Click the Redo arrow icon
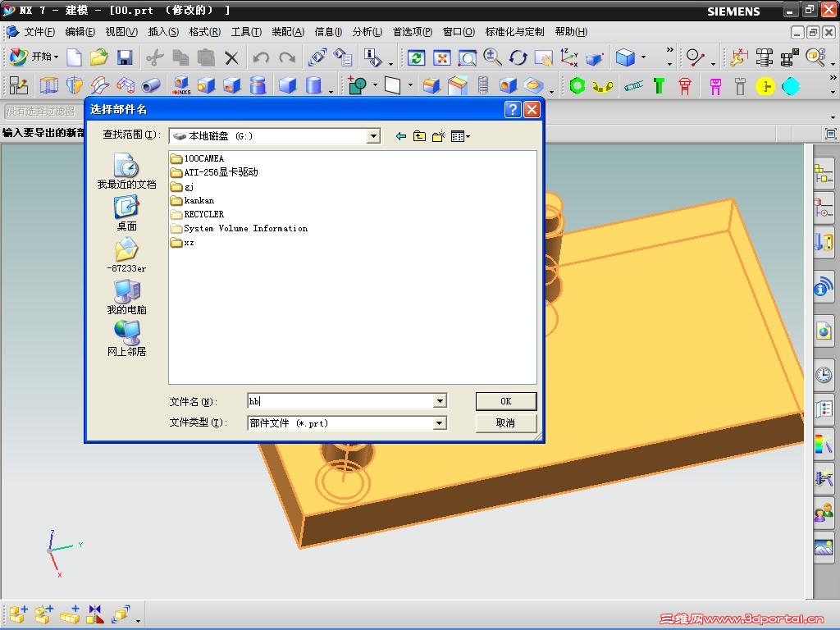This screenshot has height=630, width=840. 287,57
